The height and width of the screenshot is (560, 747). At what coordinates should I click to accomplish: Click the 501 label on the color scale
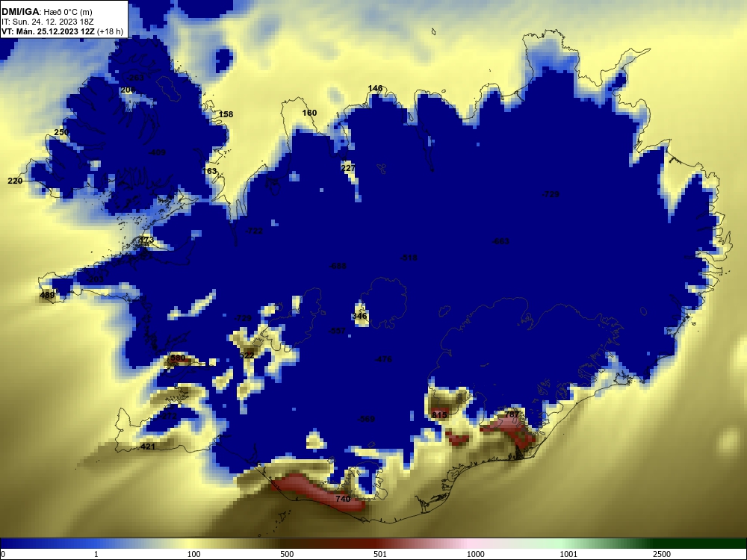[x=380, y=554]
